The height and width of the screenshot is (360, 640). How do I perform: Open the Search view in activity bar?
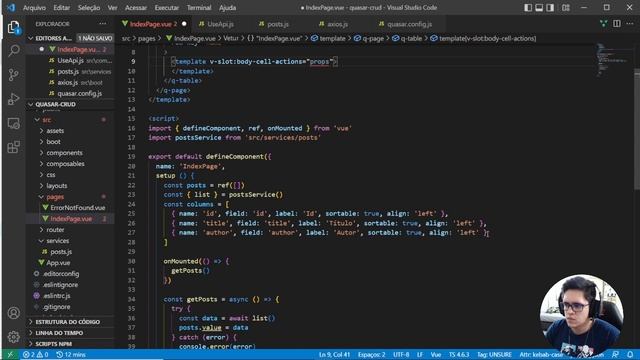(x=13, y=51)
